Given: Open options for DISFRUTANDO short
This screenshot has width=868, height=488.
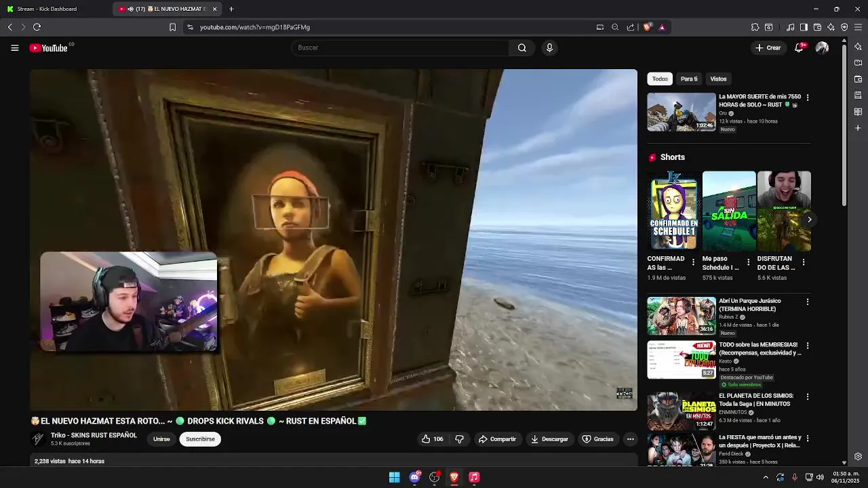Looking at the screenshot, I should (x=804, y=262).
